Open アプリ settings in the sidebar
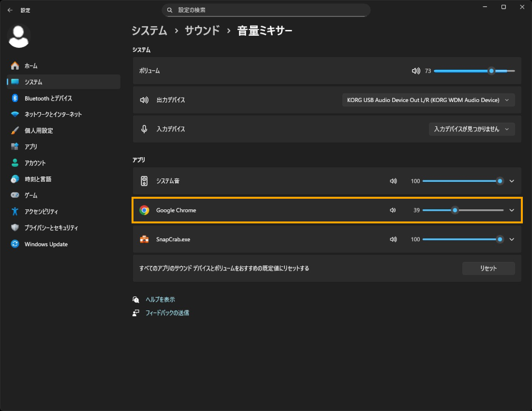The height and width of the screenshot is (411, 532). click(x=64, y=147)
